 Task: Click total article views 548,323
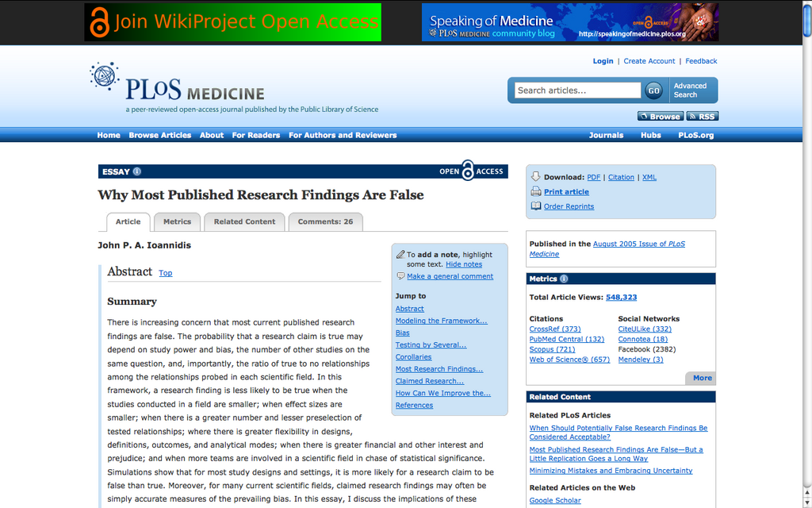click(x=622, y=298)
